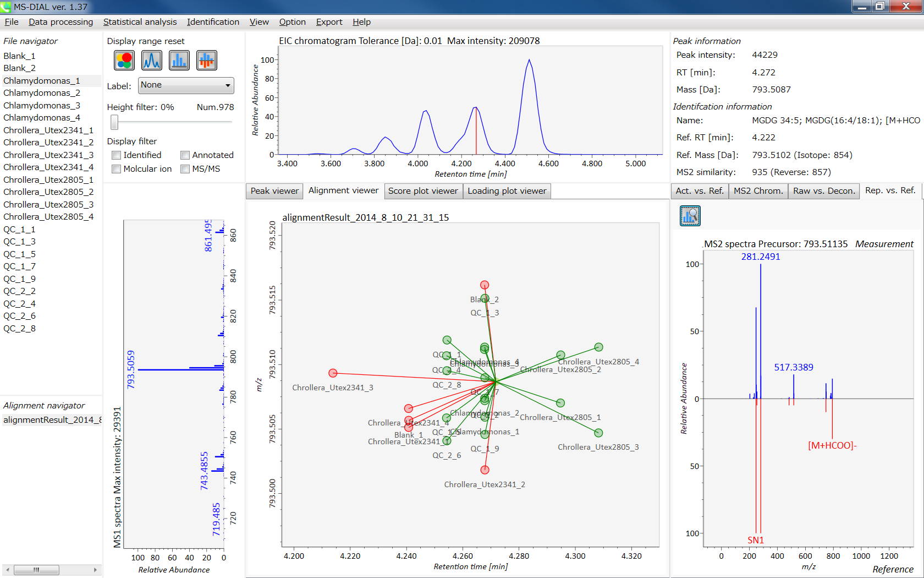
Task: Select Chrollera_Utex2805_1 file in navigator
Action: (x=48, y=180)
